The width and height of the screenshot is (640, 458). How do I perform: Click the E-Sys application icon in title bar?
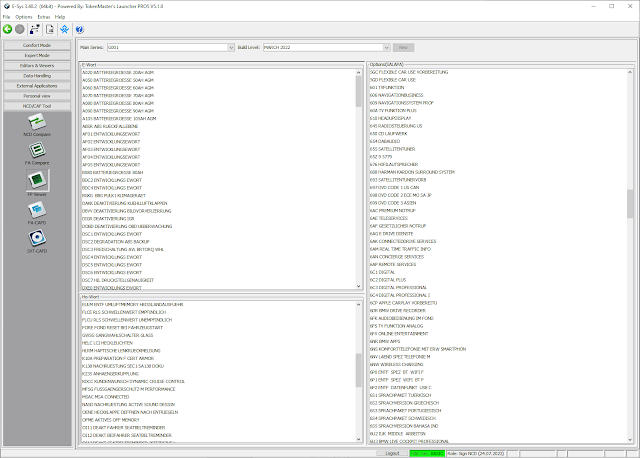click(x=7, y=6)
